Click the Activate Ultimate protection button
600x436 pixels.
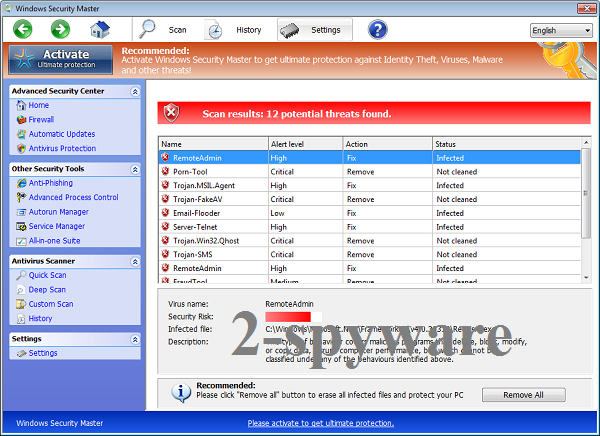point(61,59)
